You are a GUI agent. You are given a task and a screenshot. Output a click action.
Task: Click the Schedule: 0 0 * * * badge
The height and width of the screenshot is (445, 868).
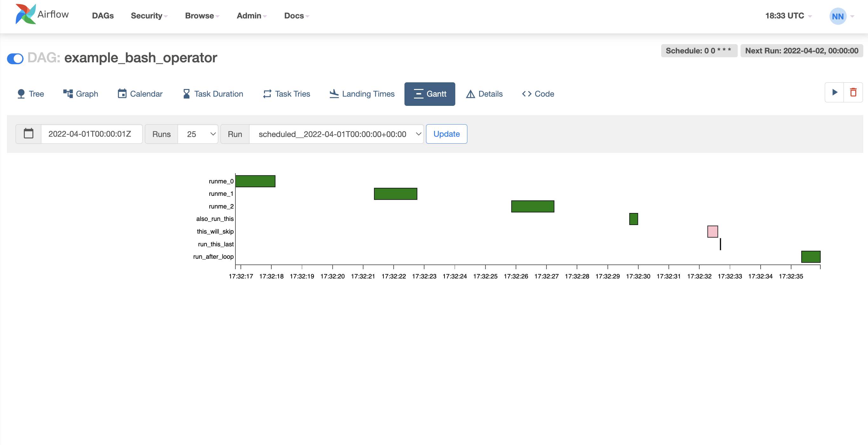coord(699,51)
